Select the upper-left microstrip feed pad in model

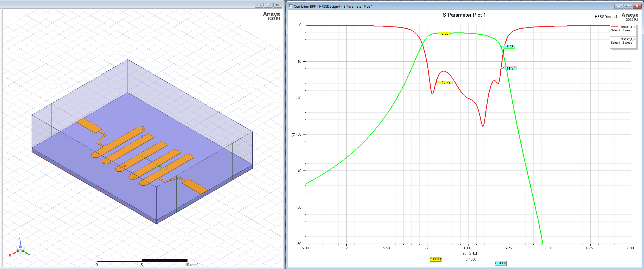pyautogui.click(x=89, y=125)
